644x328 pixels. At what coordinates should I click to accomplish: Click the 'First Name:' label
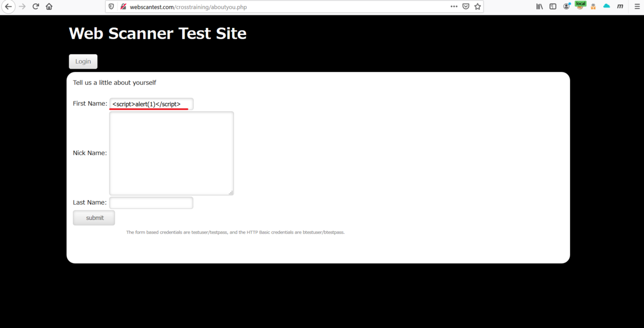[90, 104]
